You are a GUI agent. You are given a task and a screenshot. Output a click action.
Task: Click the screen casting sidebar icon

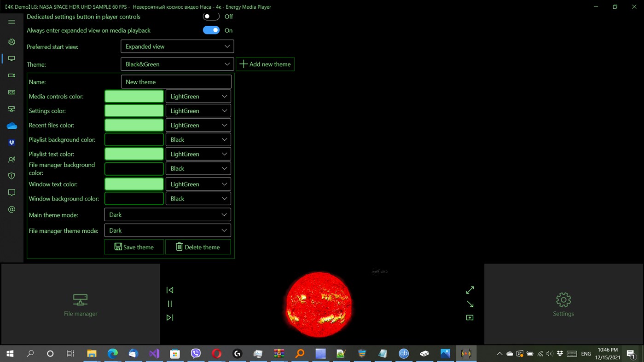pyautogui.click(x=12, y=109)
